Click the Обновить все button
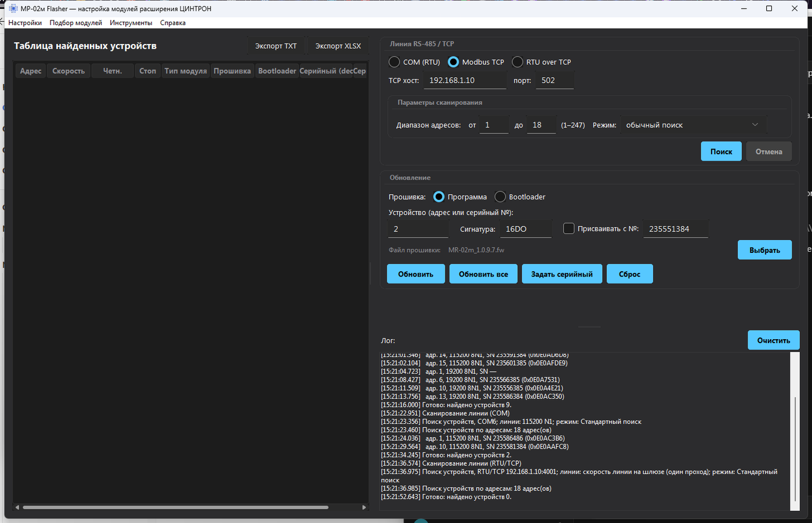Image resolution: width=812 pixels, height=523 pixels. (483, 274)
